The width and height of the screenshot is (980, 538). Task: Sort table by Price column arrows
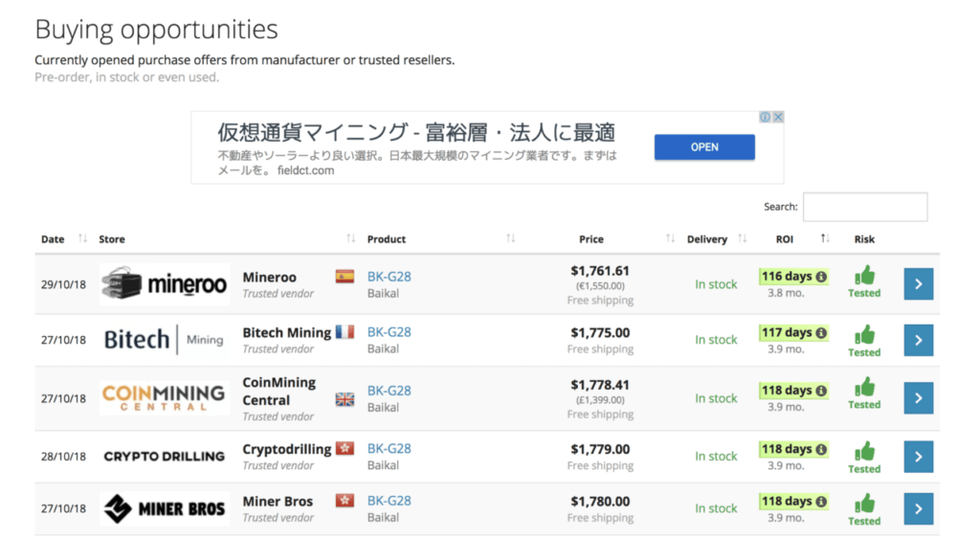coord(670,238)
